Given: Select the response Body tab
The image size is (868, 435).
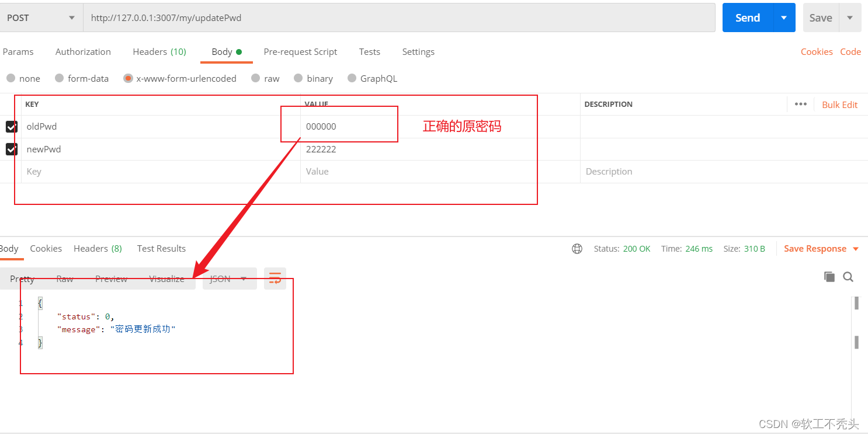Looking at the screenshot, I should pyautogui.click(x=9, y=248).
